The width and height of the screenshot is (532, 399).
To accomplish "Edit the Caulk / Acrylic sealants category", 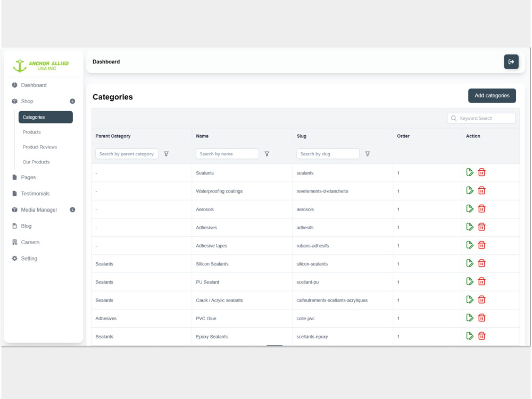I will [x=470, y=300].
